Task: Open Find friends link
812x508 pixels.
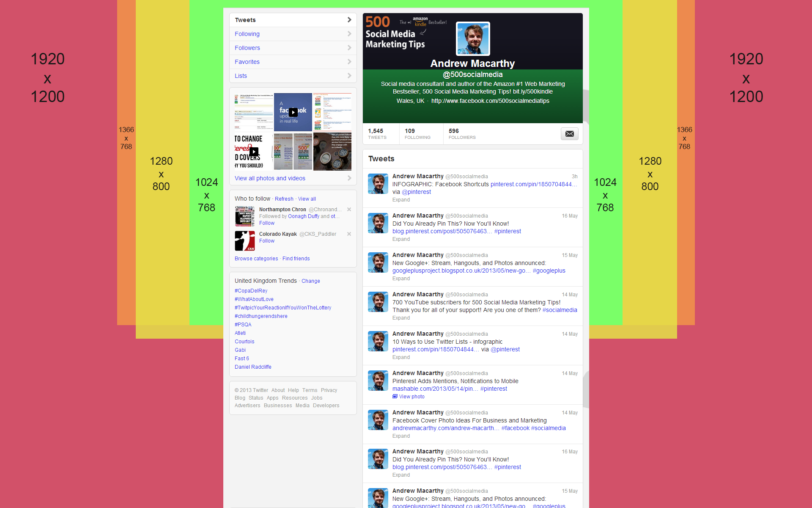Action: point(296,259)
